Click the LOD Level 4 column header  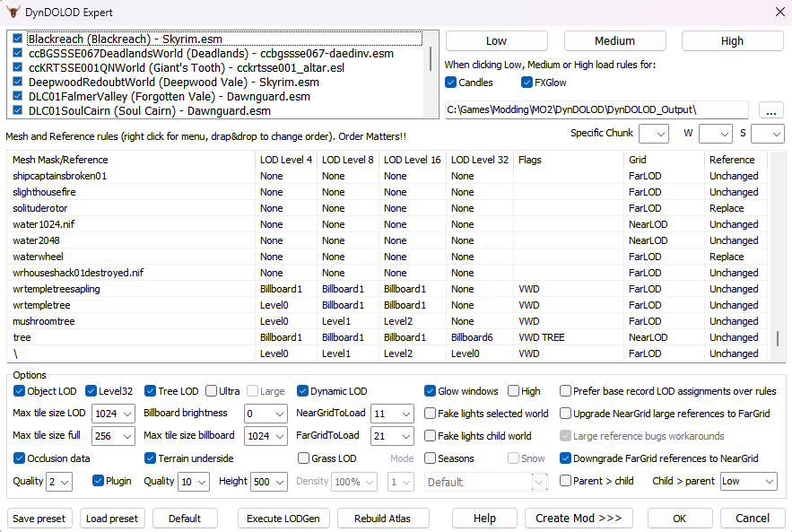pyautogui.click(x=286, y=160)
